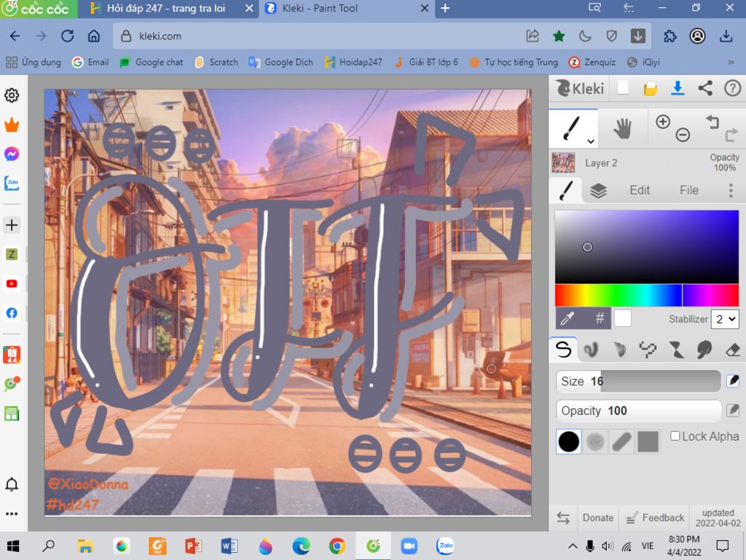
Task: Open the Stabilizer level dropdown
Action: [x=725, y=319]
